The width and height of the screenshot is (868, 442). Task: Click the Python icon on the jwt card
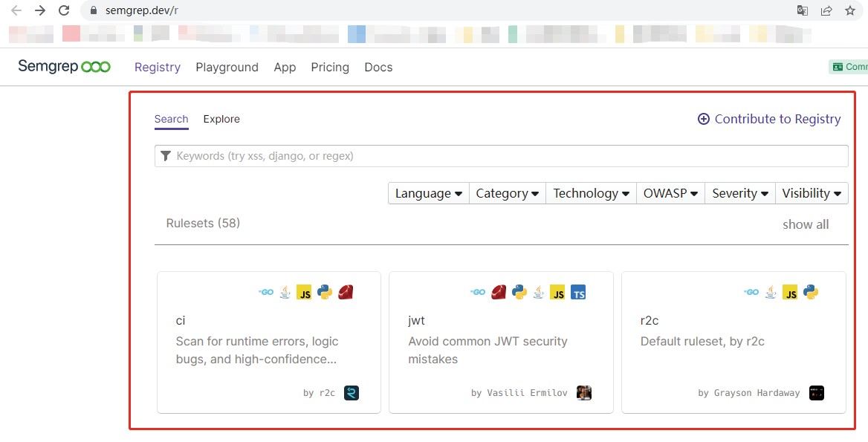(519, 292)
